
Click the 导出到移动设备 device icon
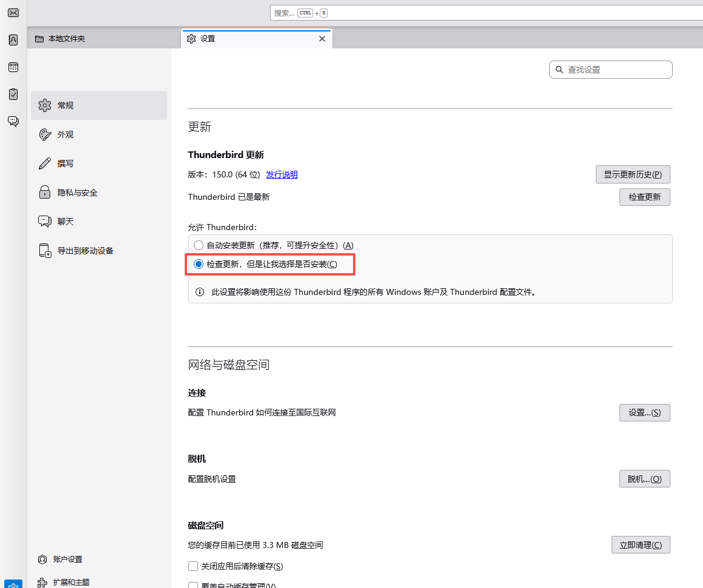pyautogui.click(x=45, y=251)
